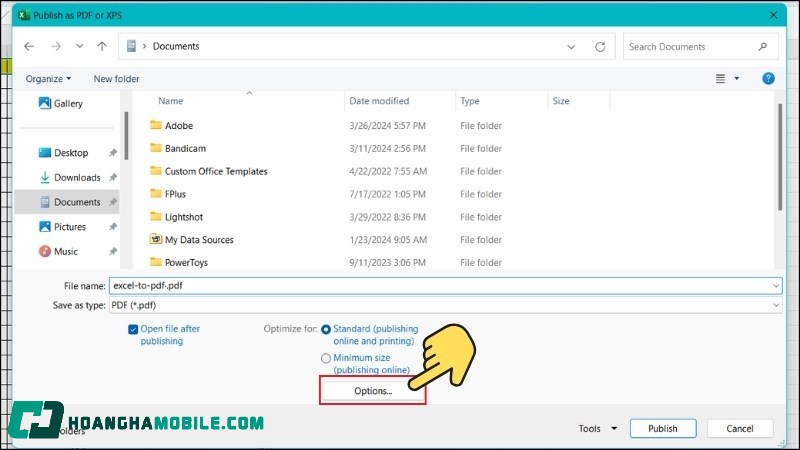Click in the Search Documents field
Screen dimensions: 800x450
690,47
